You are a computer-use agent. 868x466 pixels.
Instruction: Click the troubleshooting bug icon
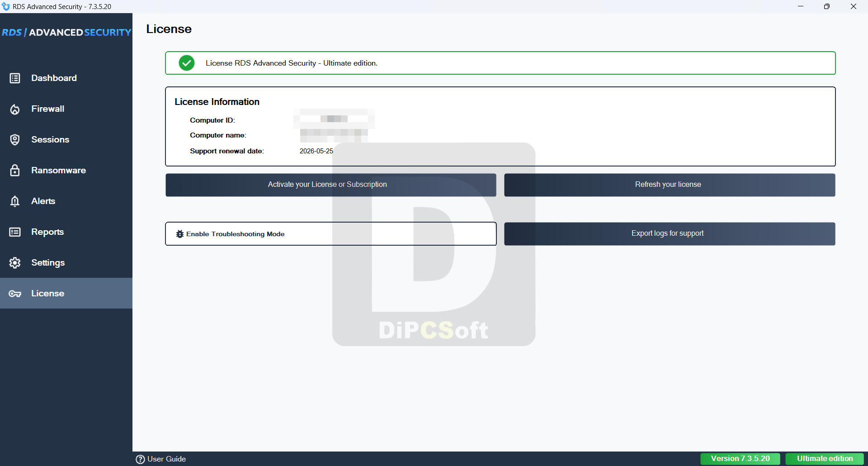[179, 234]
